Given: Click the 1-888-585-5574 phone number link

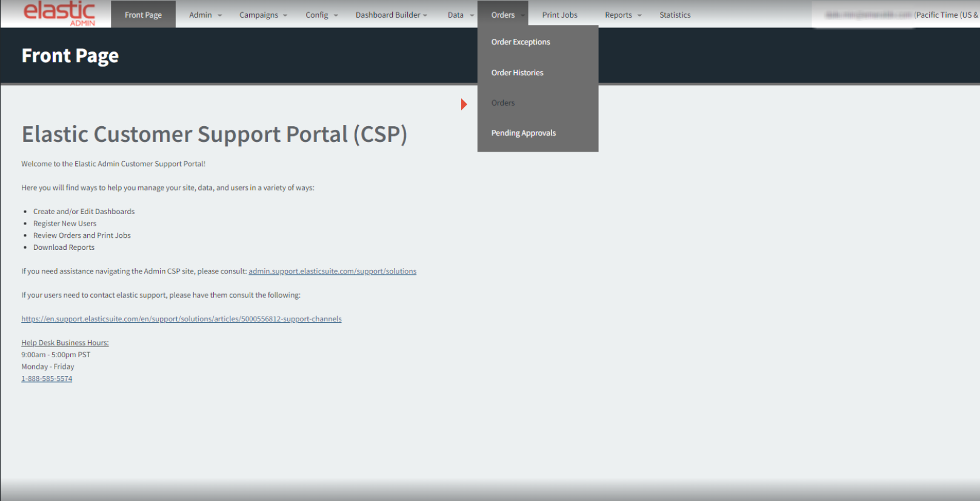Looking at the screenshot, I should 47,378.
